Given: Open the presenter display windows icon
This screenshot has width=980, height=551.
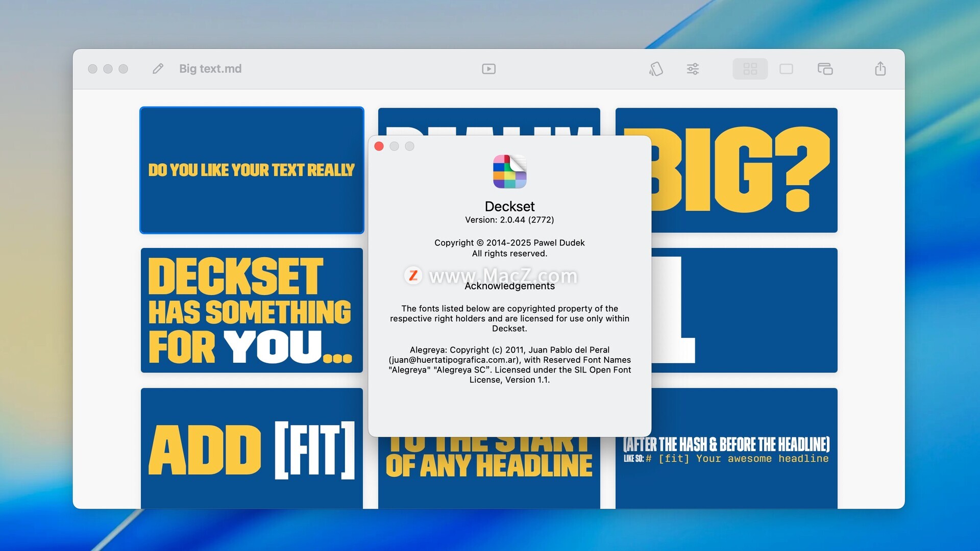Looking at the screenshot, I should 825,69.
